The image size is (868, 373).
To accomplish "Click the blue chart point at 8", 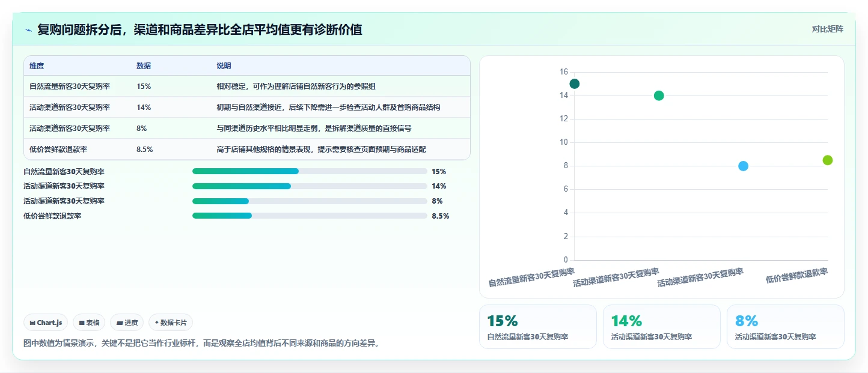I will pos(743,166).
